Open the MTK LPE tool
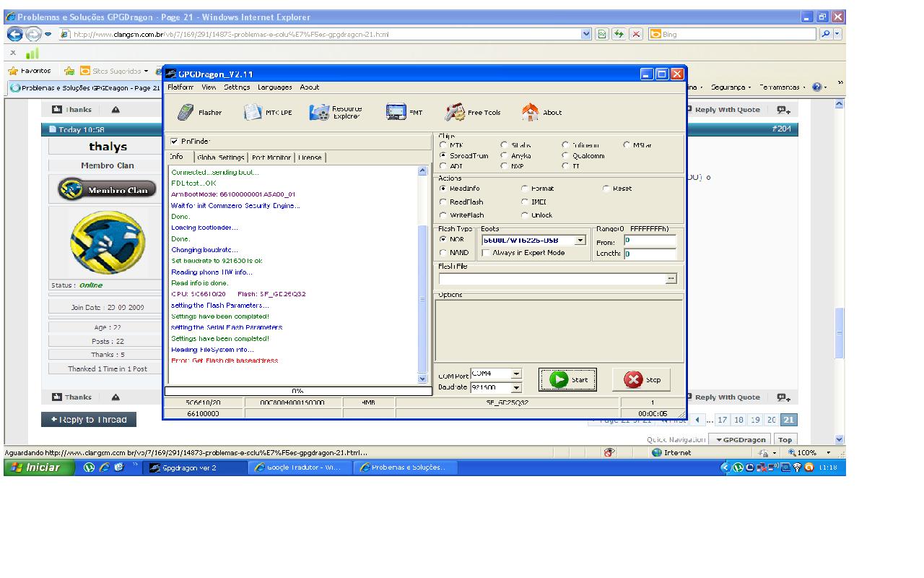 [268, 112]
